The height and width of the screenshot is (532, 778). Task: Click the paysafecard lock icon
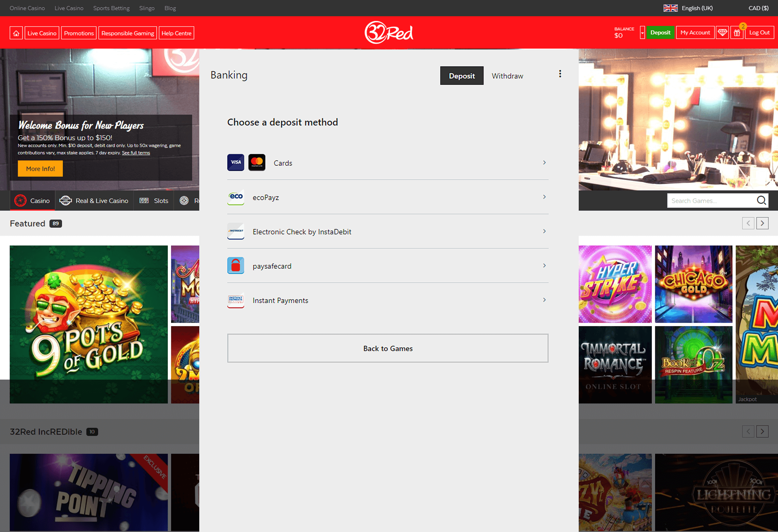tap(236, 266)
